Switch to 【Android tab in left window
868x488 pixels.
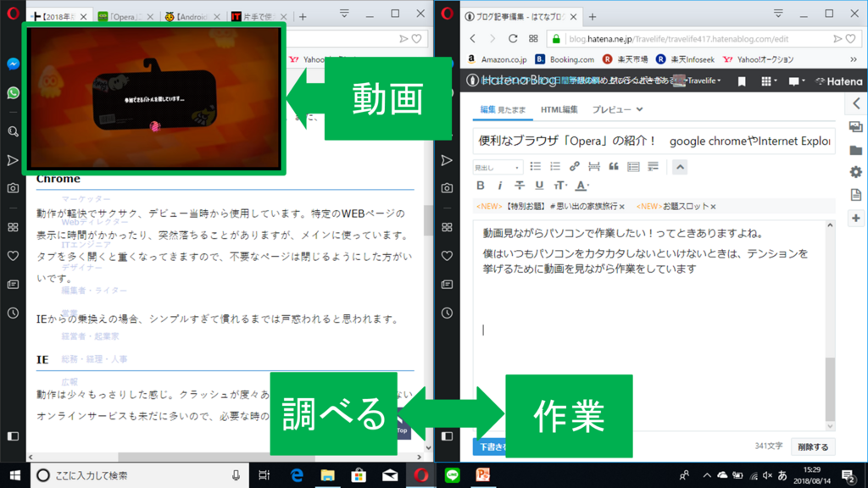(192, 17)
